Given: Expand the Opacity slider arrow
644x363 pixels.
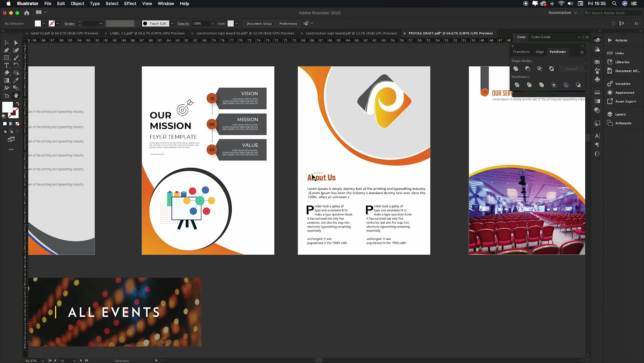Looking at the screenshot, I should [212, 23].
